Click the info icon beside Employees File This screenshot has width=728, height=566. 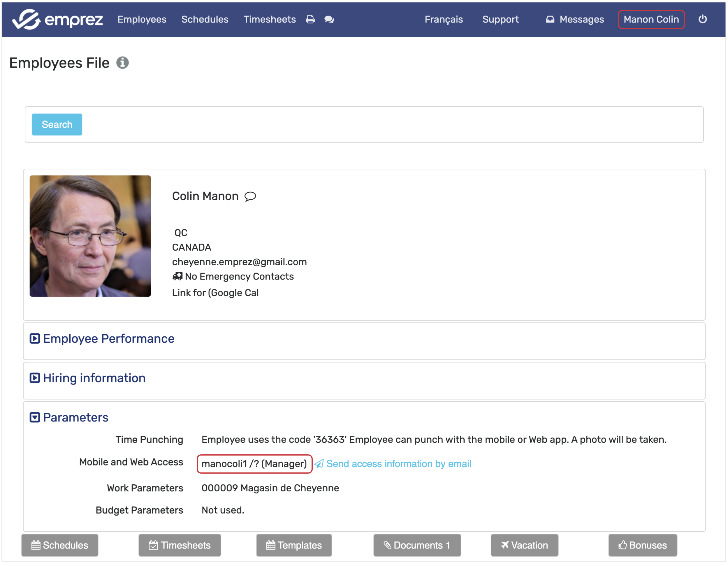[x=122, y=63]
